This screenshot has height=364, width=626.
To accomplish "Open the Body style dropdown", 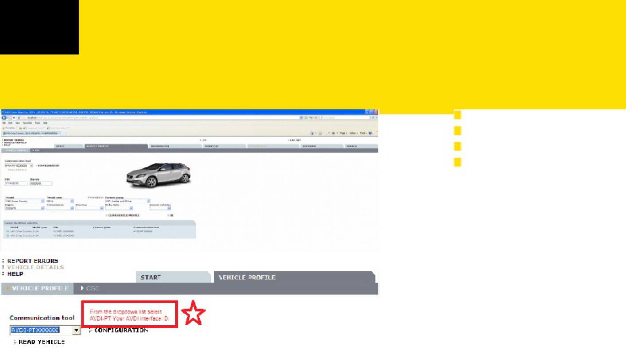I will click(119, 208).
